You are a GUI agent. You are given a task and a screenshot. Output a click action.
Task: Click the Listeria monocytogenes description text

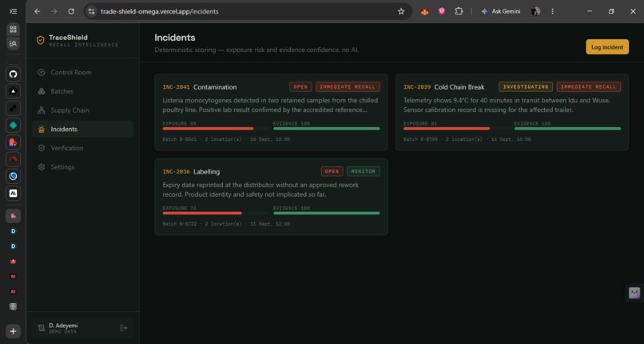click(270, 106)
